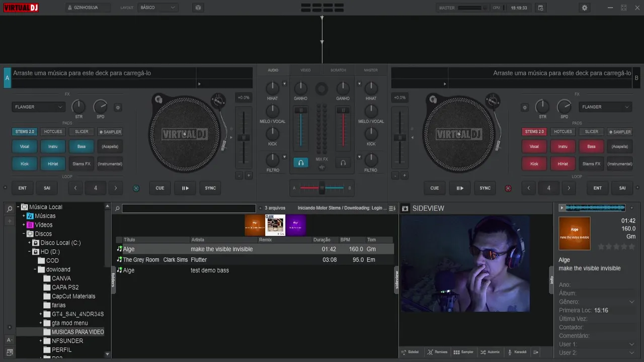Open the dropdown arrow beside the right FILTRO knob
Image resolution: width=644 pixels, height=362 pixels.
pyautogui.click(x=359, y=156)
